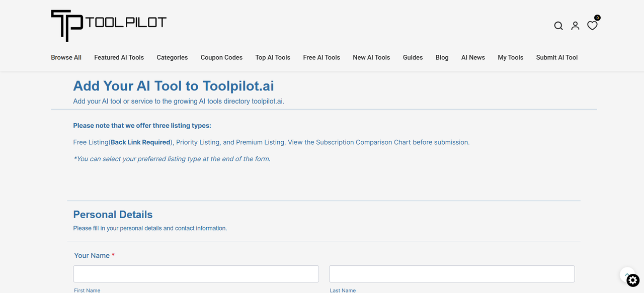
Task: Open Featured AI Tools menu item
Action: pos(119,57)
